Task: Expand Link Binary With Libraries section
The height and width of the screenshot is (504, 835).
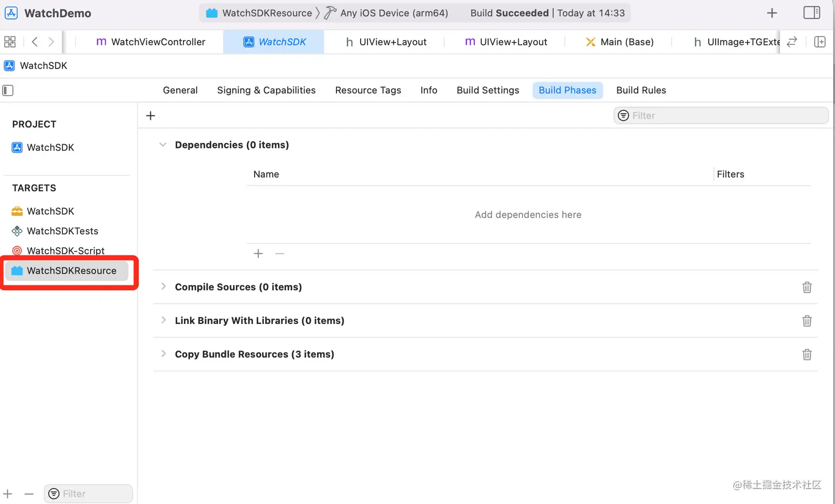Action: (x=163, y=320)
